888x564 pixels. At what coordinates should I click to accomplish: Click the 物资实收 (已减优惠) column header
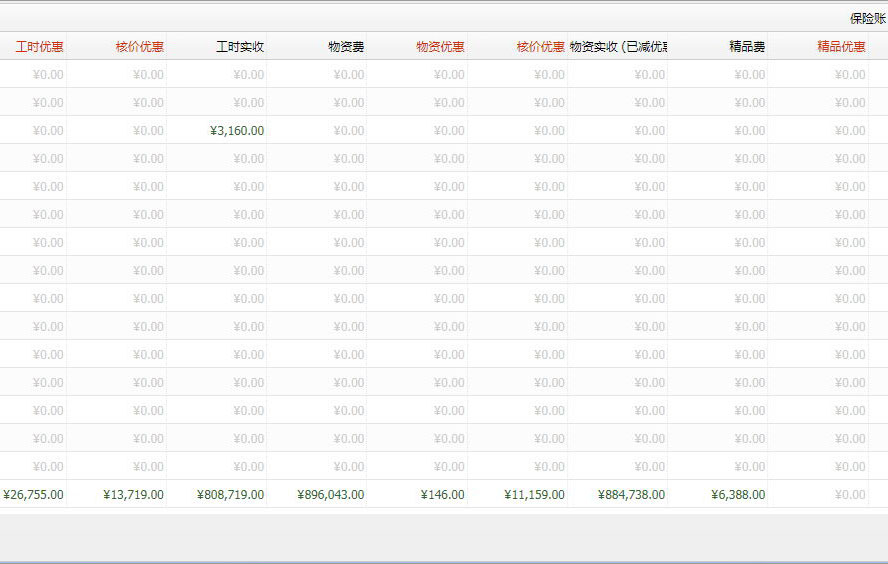(617, 46)
